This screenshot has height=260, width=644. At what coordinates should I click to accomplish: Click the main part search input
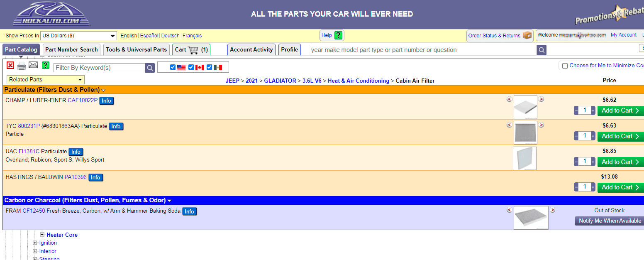click(x=423, y=50)
